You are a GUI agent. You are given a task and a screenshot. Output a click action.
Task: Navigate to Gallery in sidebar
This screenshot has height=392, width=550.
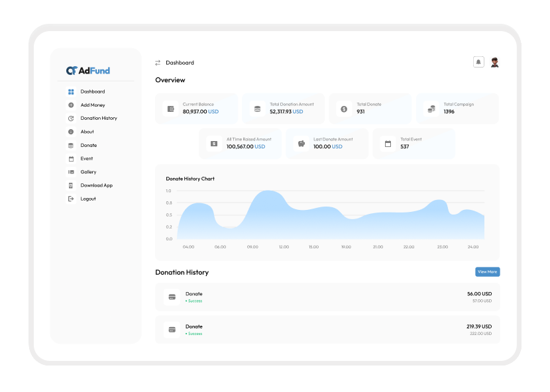point(88,172)
